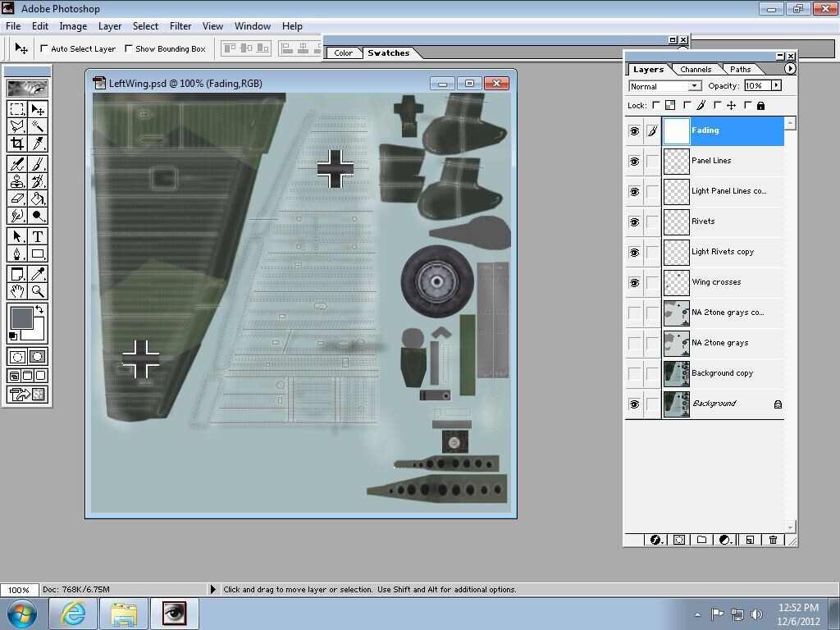Add a layer style from the Layers panel
The image size is (840, 630).
coord(656,539)
